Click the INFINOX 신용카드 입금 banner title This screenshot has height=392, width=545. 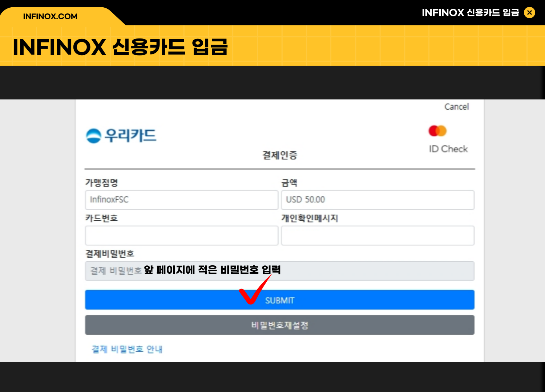120,47
